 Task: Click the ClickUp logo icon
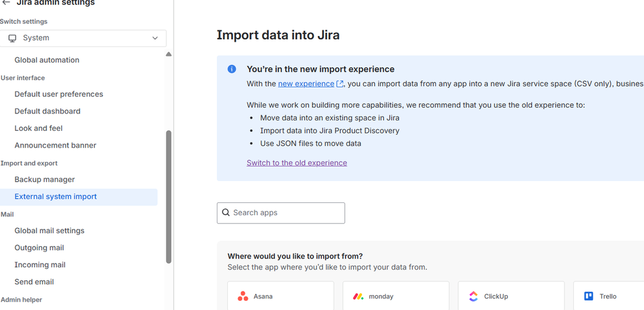pyautogui.click(x=473, y=296)
